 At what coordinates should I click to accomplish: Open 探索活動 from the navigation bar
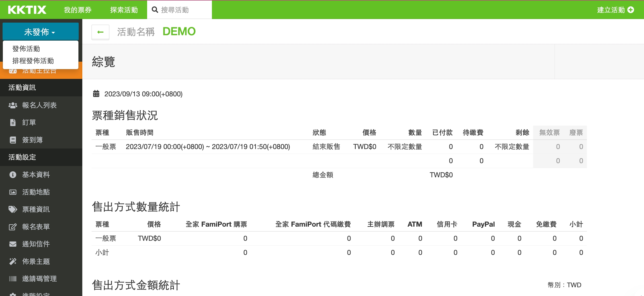click(x=123, y=10)
